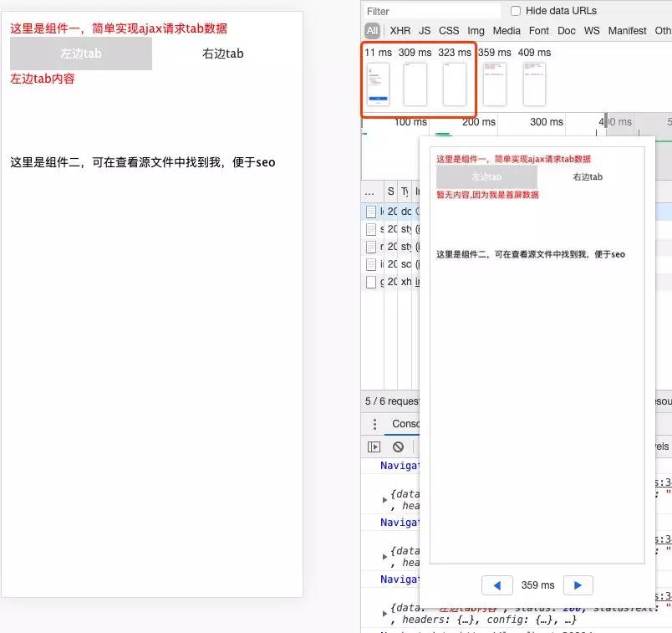This screenshot has height=633, width=672.
Task: Open the console sidebar panel icon
Action: pyautogui.click(x=373, y=446)
